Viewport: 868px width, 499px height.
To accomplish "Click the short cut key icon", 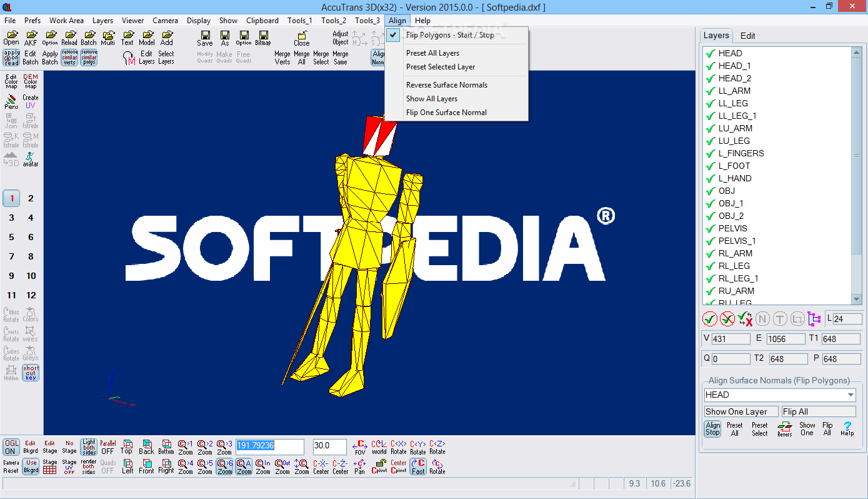I will [x=31, y=373].
